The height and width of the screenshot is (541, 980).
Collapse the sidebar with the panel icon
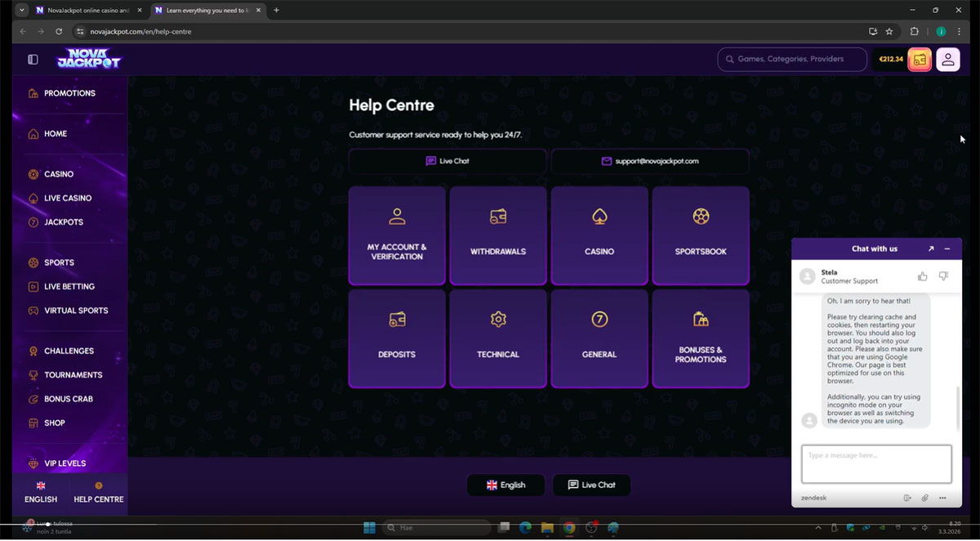click(33, 60)
